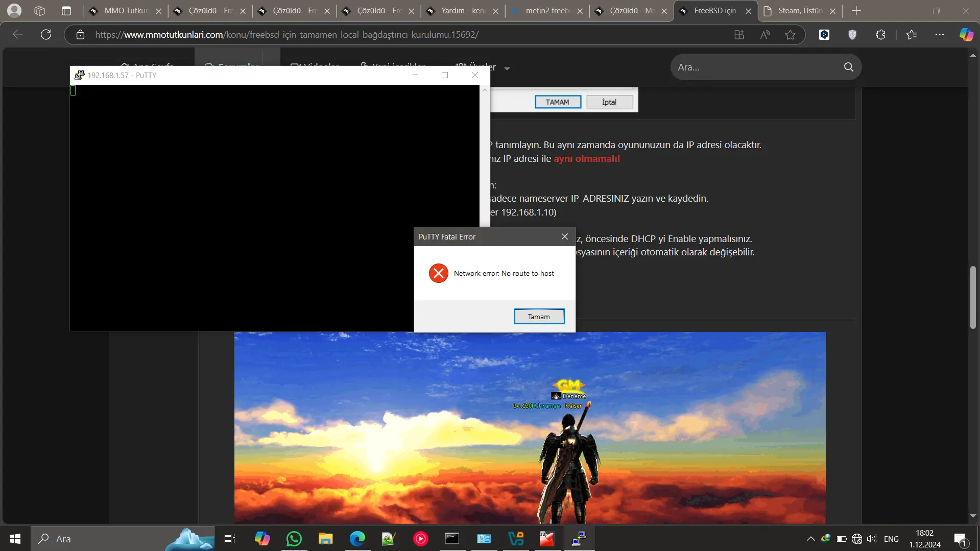Add this page to favorites via the star

tap(790, 35)
